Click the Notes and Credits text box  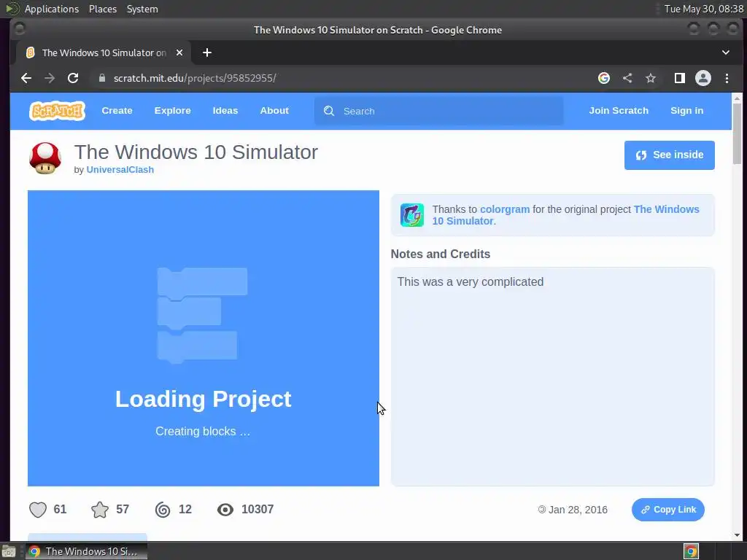coord(553,376)
